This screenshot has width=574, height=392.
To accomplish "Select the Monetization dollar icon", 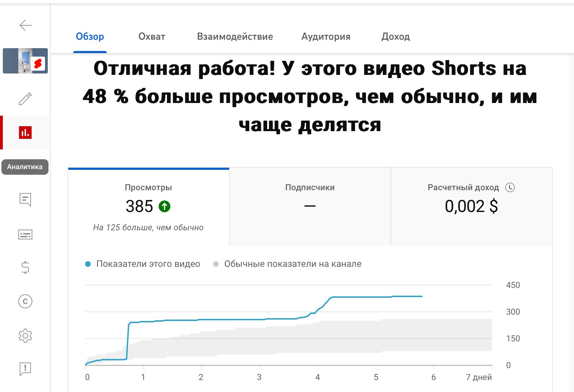I will coord(25,268).
